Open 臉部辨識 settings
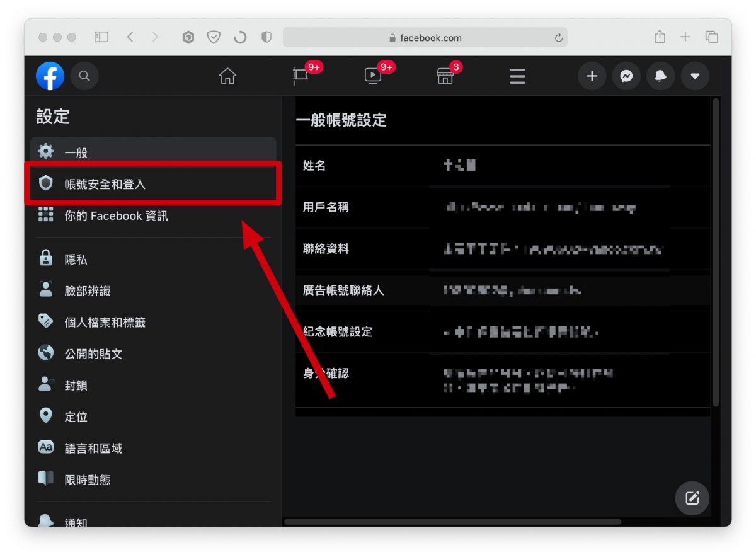Image resolution: width=756 pixels, height=557 pixels. click(153, 290)
